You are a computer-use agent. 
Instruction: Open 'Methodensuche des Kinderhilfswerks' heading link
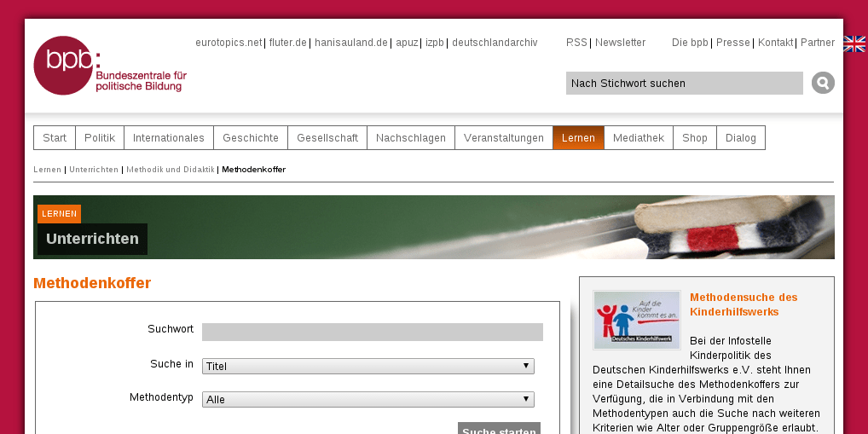click(744, 304)
